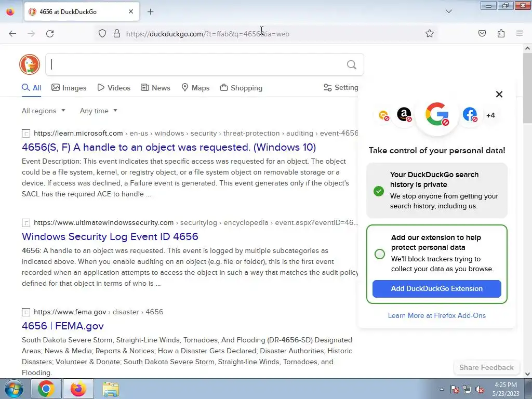Select the All results tab
Viewport: 532px width, 399px height.
point(32,88)
